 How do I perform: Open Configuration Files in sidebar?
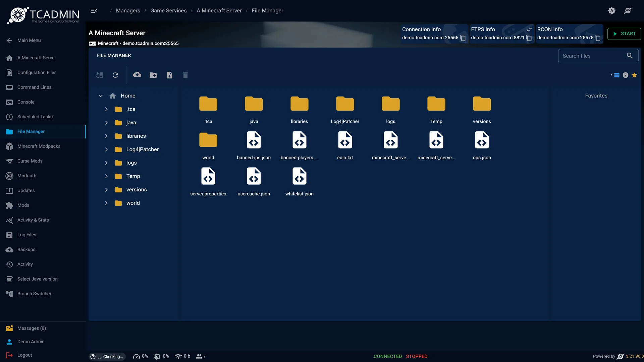coord(43,72)
